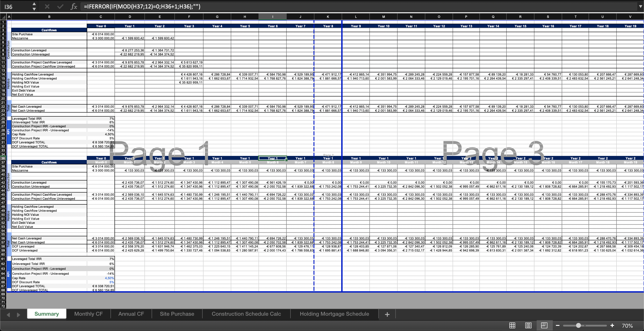Adjust the zoom slider handle
Screen dimensions: 644x331
click(x=578, y=325)
